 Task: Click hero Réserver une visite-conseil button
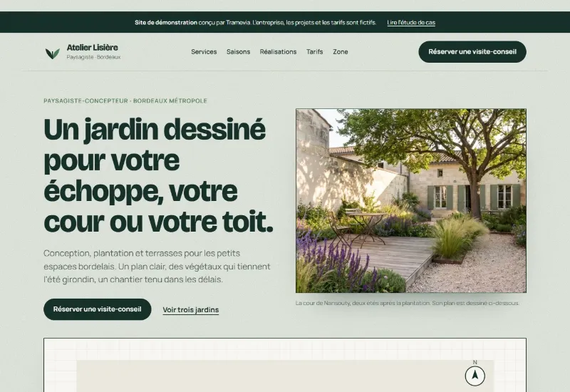click(98, 309)
